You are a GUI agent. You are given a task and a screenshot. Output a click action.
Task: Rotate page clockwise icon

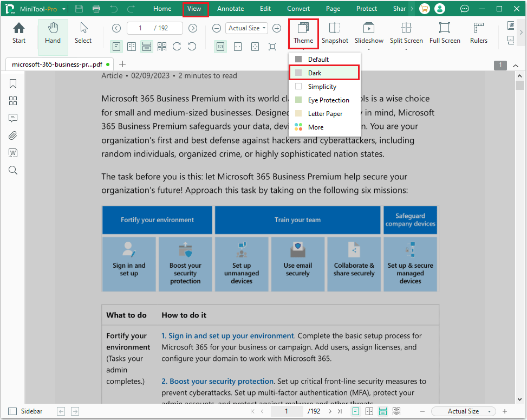(x=177, y=47)
